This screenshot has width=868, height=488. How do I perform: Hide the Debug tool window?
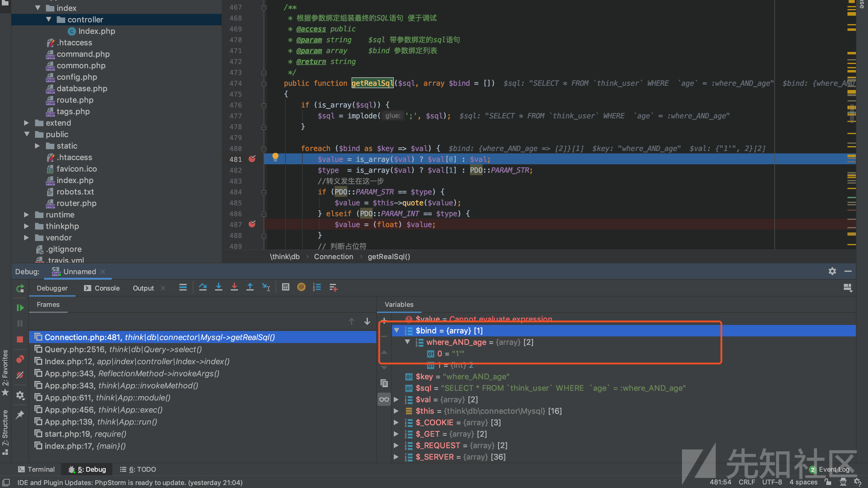point(848,271)
